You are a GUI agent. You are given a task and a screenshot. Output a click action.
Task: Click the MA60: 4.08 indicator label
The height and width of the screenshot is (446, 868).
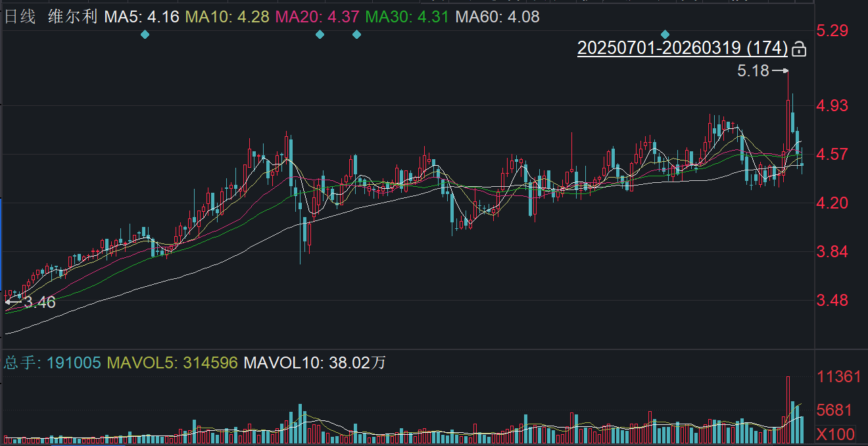(497, 16)
